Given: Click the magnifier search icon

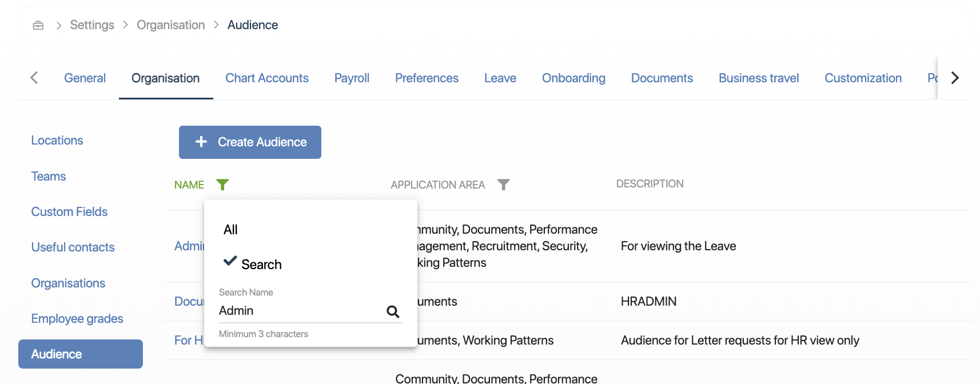Looking at the screenshot, I should coord(393,311).
